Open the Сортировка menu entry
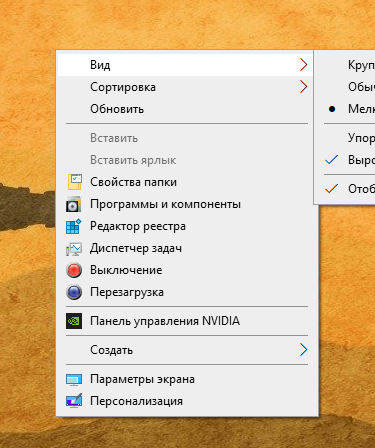375x448 pixels. click(185, 87)
